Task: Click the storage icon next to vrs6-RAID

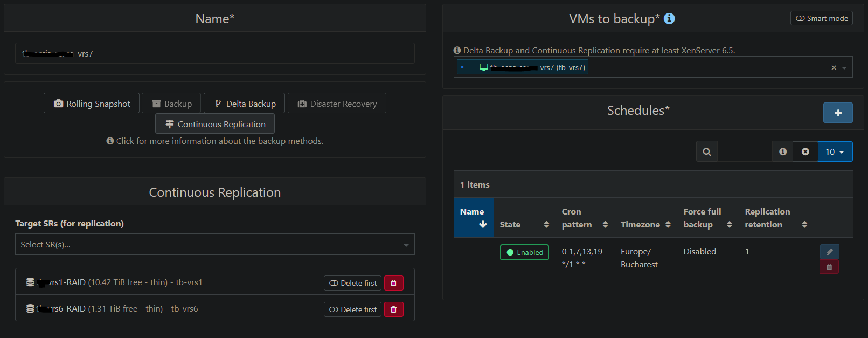Action: (30, 309)
